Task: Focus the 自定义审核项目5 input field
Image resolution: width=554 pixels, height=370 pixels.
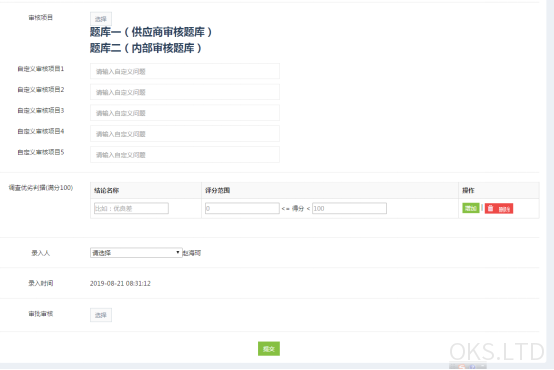Action: point(185,155)
